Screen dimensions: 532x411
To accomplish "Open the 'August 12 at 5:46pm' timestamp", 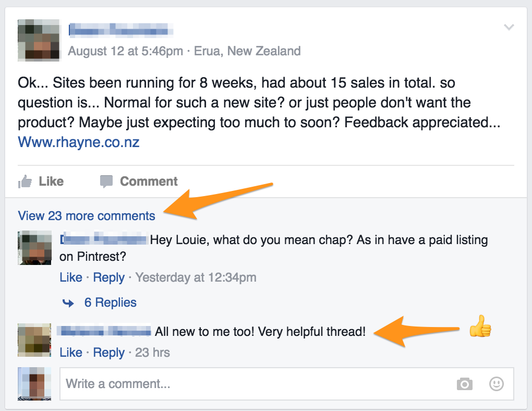I will pos(126,51).
